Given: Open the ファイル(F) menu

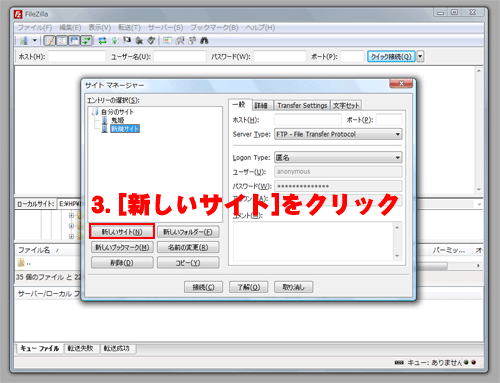Looking at the screenshot, I should click(x=35, y=27).
